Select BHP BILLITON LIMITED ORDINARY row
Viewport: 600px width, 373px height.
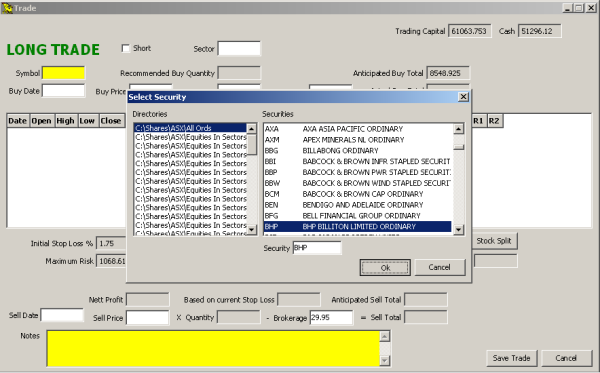[357, 226]
